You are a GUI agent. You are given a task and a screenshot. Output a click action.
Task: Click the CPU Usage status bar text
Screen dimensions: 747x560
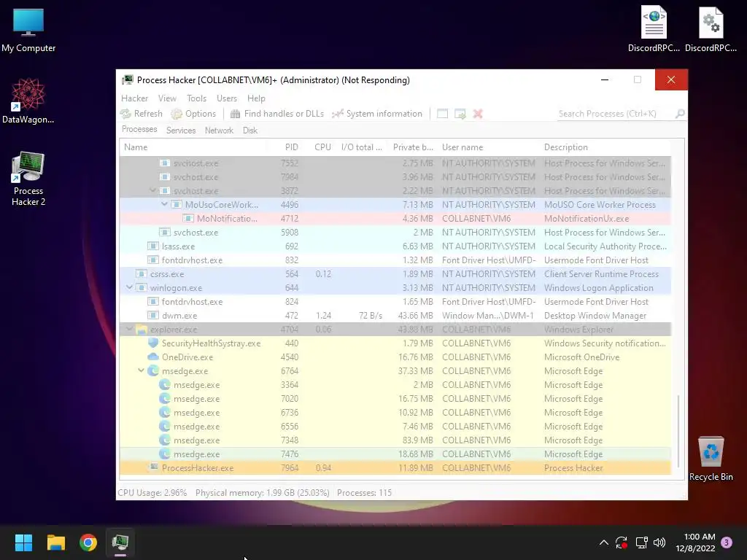[152, 492]
